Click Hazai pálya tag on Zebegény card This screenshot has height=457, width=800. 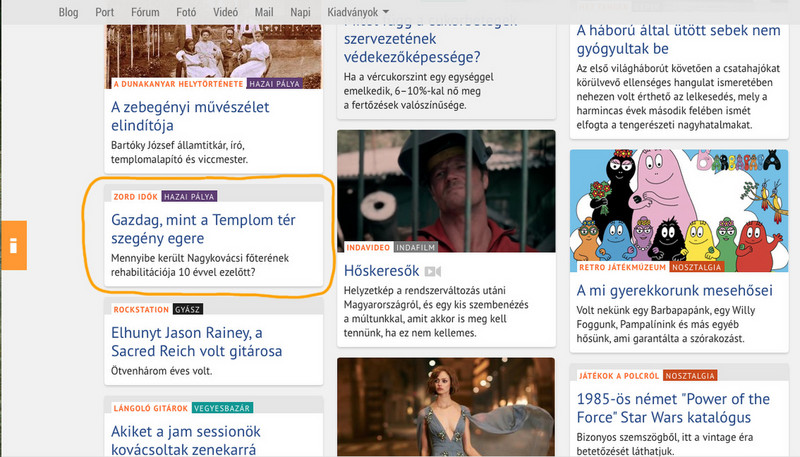pyautogui.click(x=274, y=84)
